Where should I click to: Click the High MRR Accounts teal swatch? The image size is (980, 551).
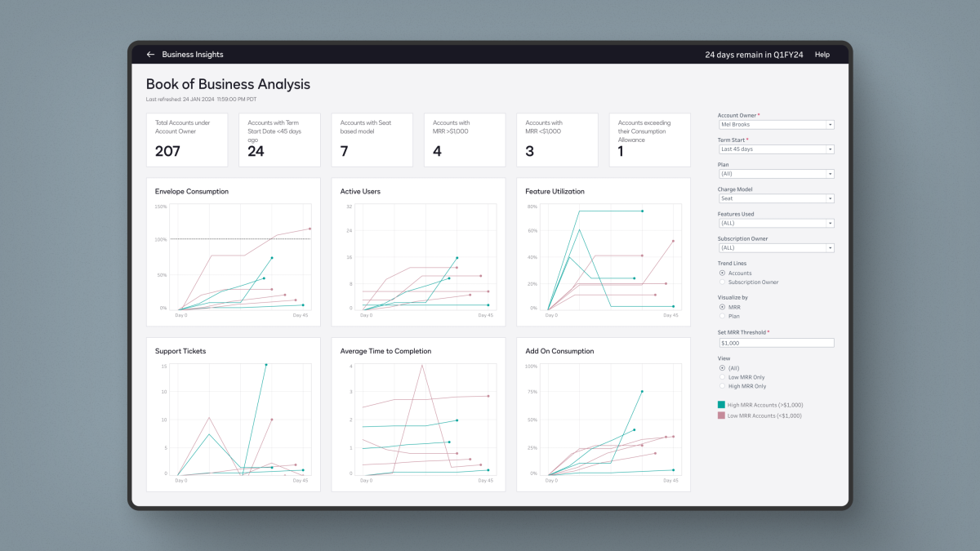pyautogui.click(x=721, y=405)
